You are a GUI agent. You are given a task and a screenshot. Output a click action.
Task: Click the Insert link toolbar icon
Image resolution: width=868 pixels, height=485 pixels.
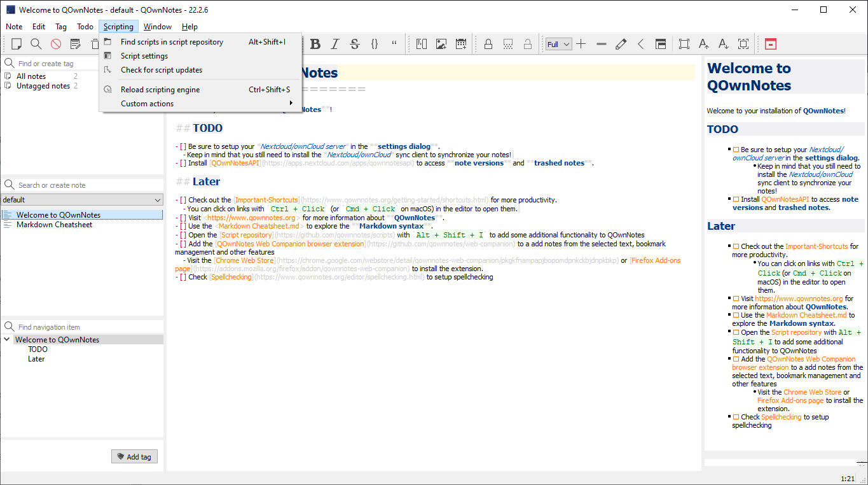click(422, 44)
